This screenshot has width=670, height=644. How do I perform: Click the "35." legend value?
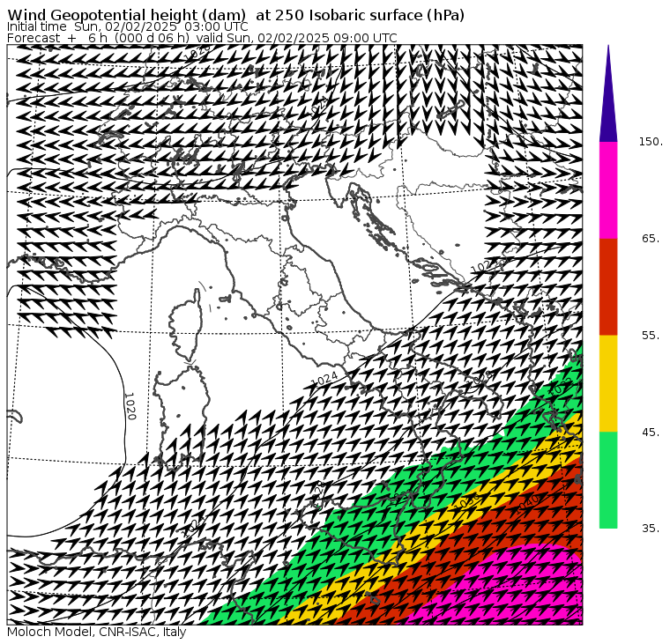click(651, 529)
